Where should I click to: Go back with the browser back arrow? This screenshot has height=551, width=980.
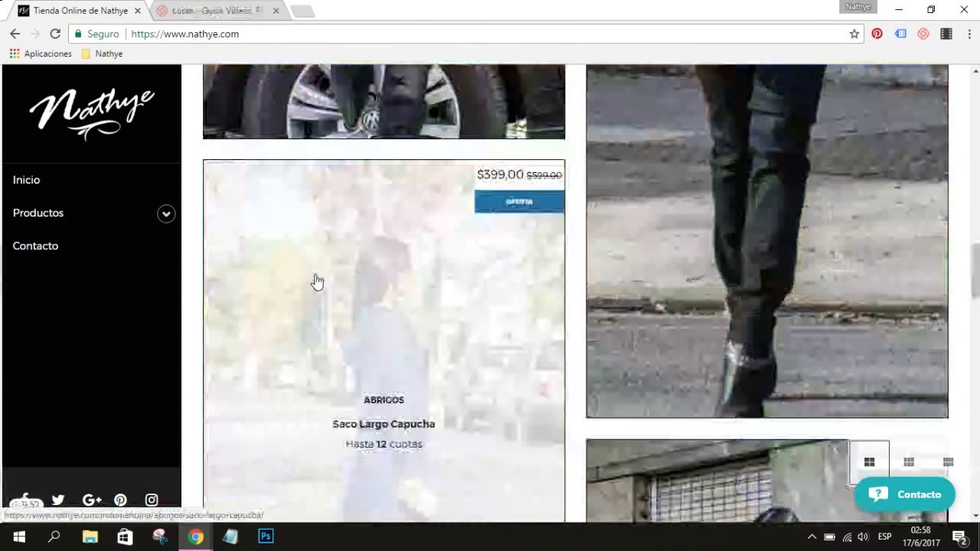pos(15,34)
